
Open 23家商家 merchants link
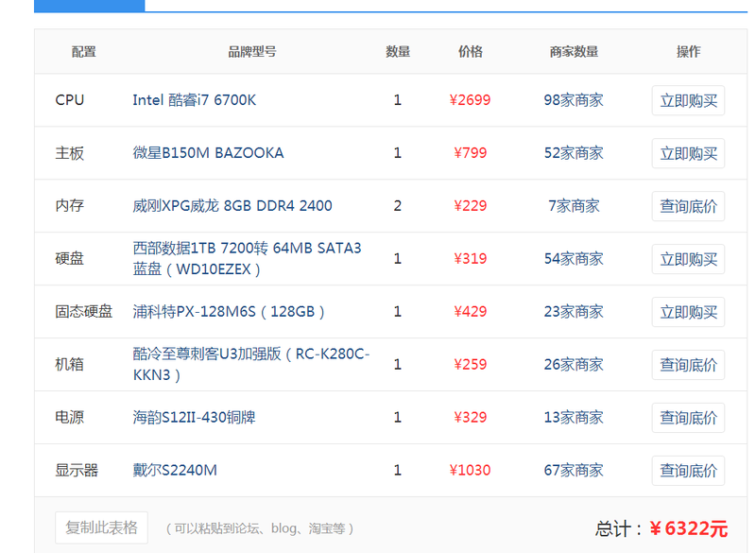tap(574, 311)
